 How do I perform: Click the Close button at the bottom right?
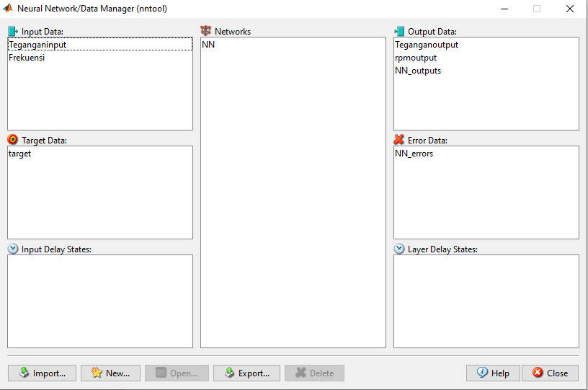(550, 373)
